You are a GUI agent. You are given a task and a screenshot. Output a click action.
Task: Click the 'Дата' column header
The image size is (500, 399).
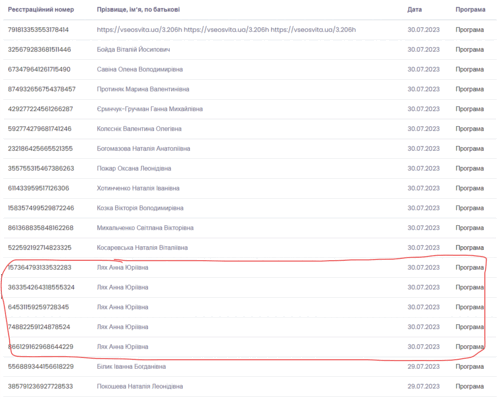coord(414,10)
